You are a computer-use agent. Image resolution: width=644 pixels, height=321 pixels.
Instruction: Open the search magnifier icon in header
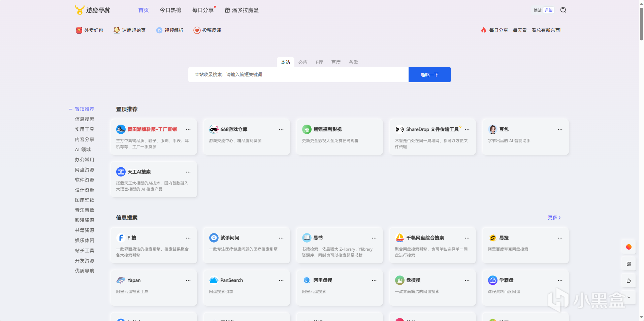[x=563, y=10]
